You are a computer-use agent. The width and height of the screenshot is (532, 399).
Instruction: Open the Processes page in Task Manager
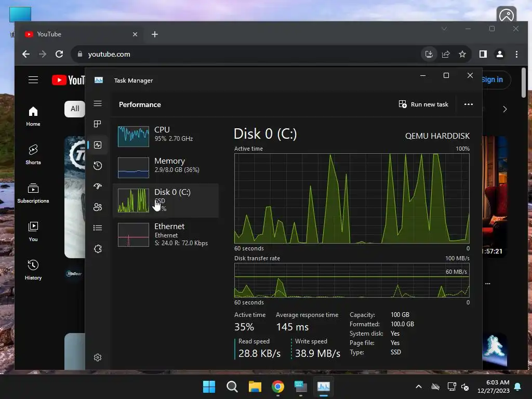click(98, 124)
